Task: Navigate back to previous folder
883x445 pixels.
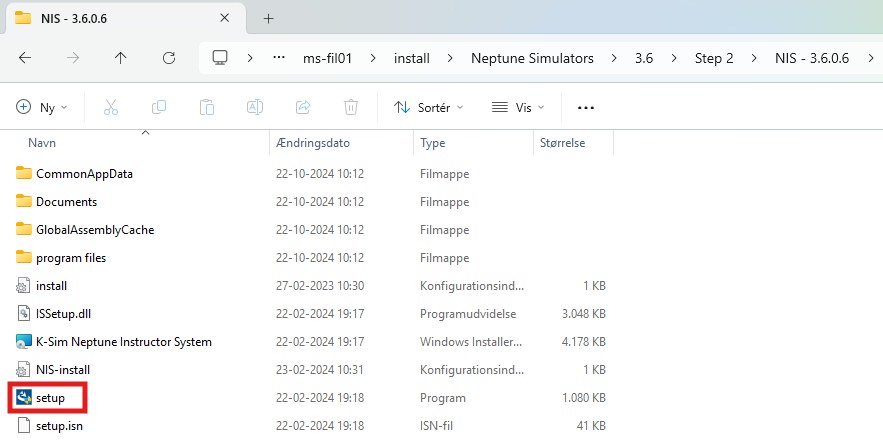Action: [25, 58]
